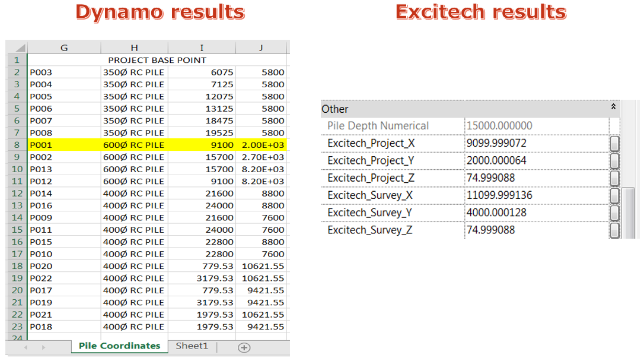
Task: Select cell containing 'P018'
Action: 64,327
